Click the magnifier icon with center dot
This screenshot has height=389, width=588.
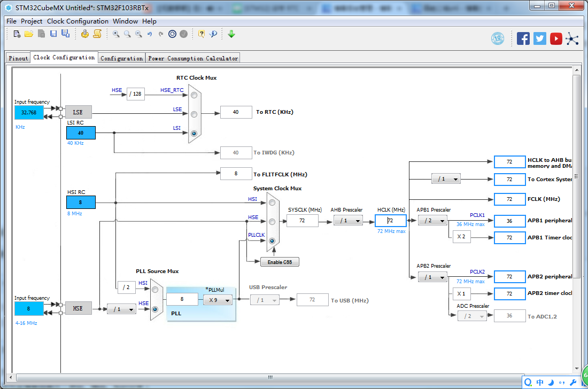(x=116, y=34)
